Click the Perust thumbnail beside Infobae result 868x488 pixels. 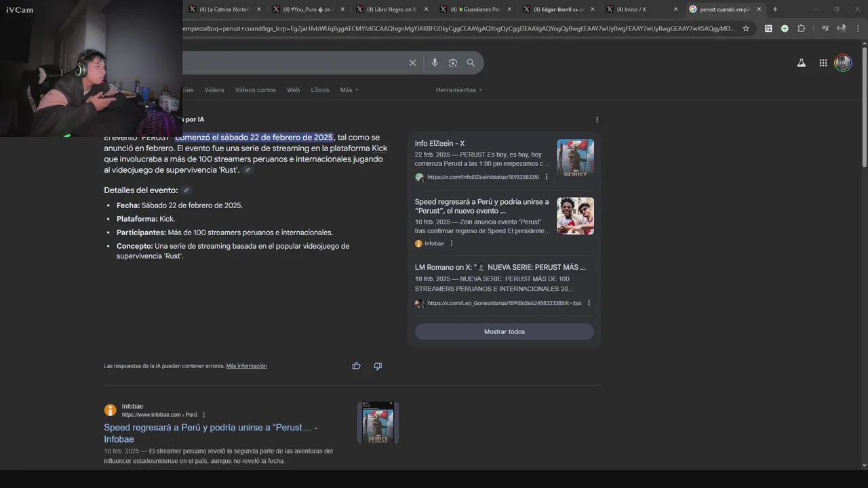378,423
